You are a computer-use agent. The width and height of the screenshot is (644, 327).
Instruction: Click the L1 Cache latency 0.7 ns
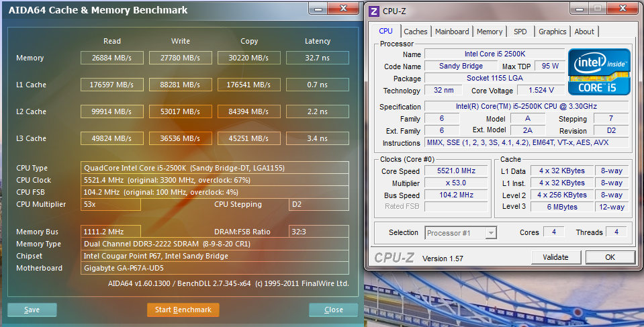[x=318, y=85]
